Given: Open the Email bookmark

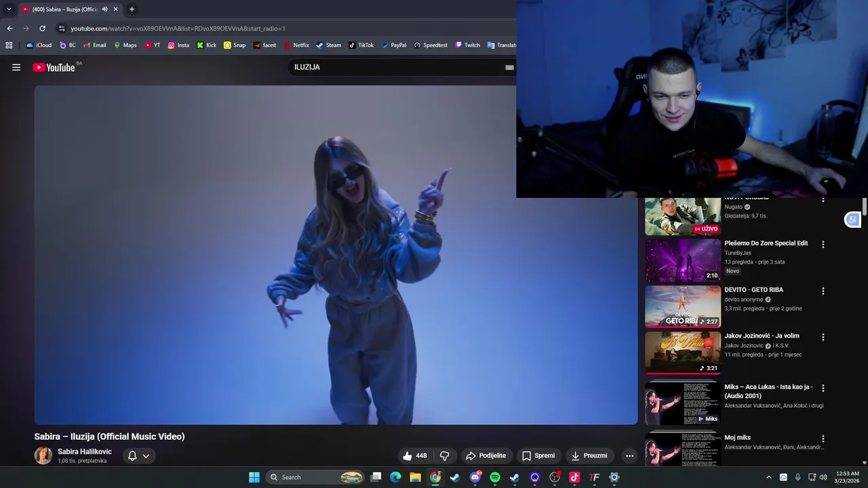Looking at the screenshot, I should coord(94,45).
